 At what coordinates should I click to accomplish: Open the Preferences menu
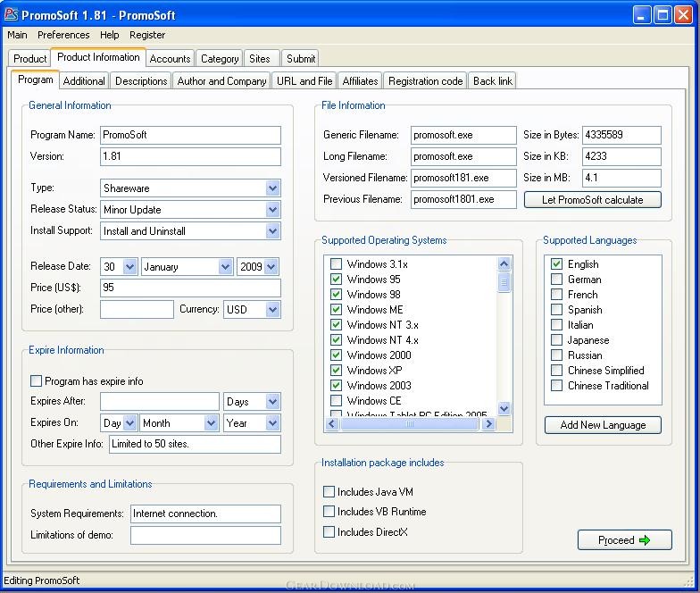pyautogui.click(x=63, y=35)
